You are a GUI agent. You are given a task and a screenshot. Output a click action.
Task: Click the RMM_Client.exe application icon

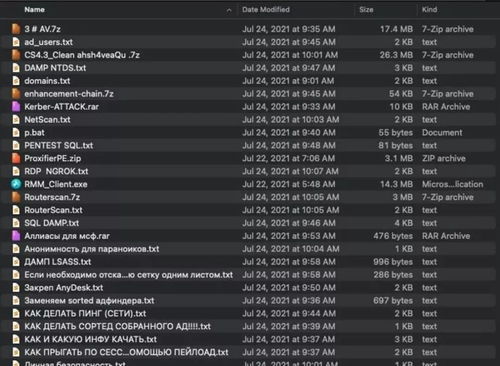click(x=16, y=184)
